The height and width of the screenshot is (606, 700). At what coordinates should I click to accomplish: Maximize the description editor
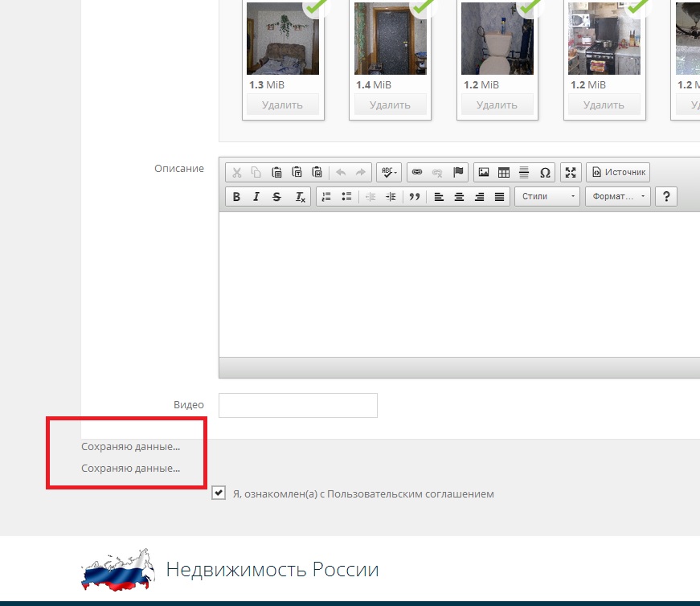coord(571,172)
